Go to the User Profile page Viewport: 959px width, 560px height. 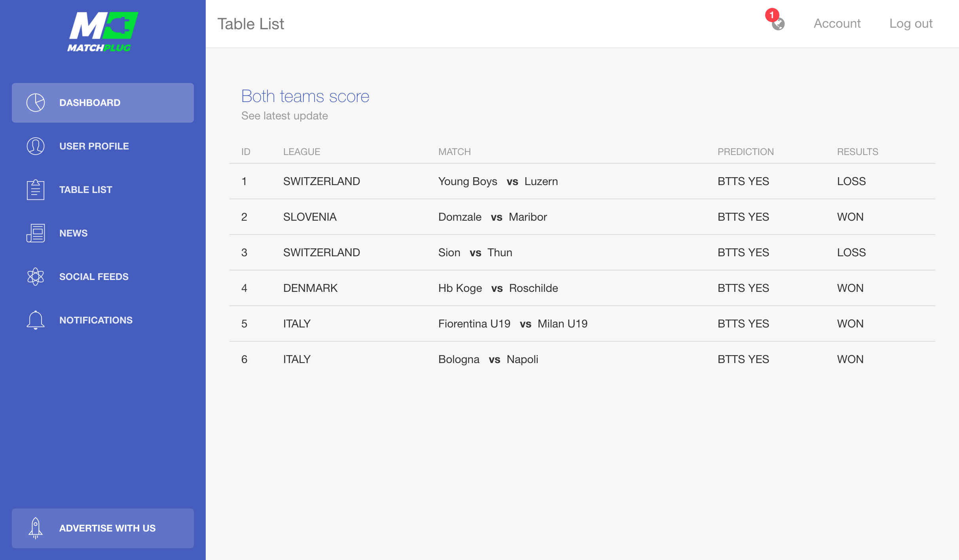coord(94,146)
